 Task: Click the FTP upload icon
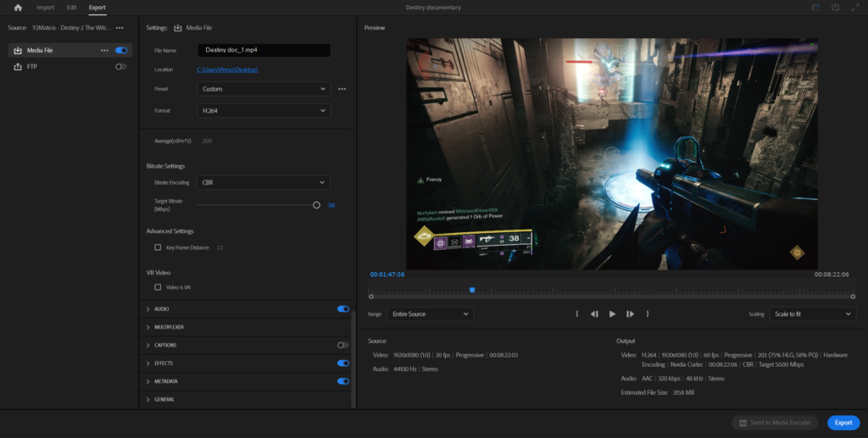coord(18,66)
